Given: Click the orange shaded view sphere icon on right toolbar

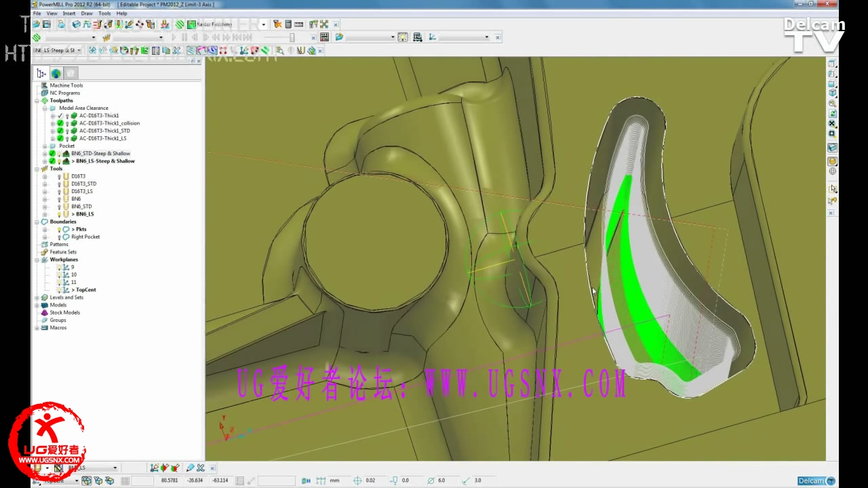Looking at the screenshot, I should point(832,161).
